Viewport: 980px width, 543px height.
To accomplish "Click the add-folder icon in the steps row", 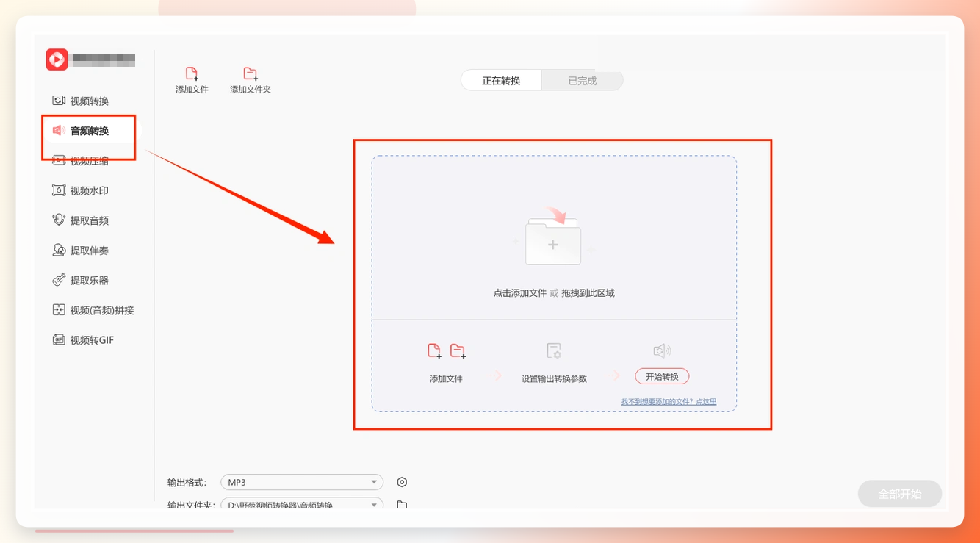I will coord(458,351).
